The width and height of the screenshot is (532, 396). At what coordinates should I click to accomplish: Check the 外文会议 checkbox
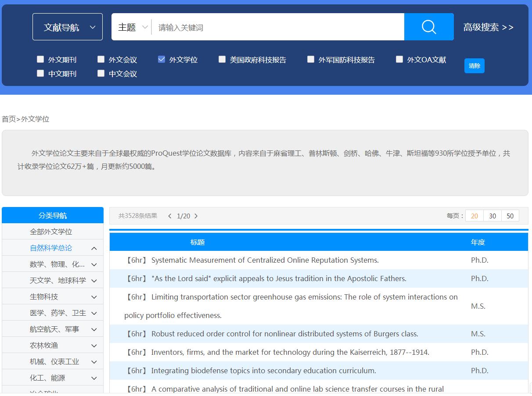101,59
